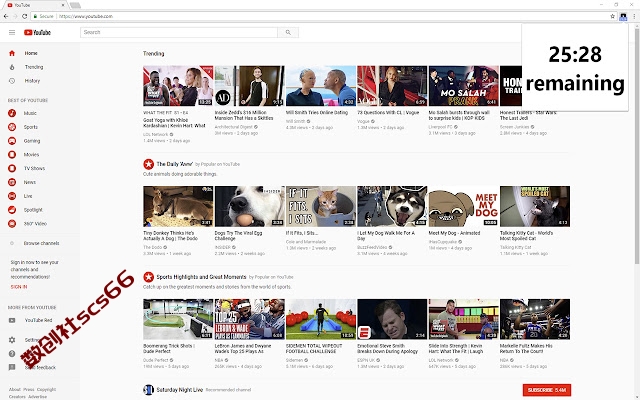Open the Markelle Fultz video thumbnail
The image size is (640, 400).
pyautogui.click(x=535, y=319)
